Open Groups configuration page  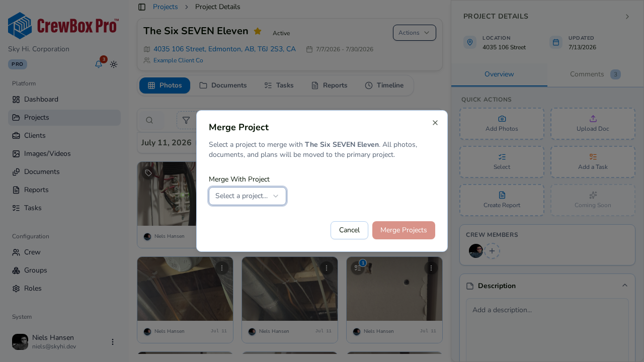coord(64,270)
